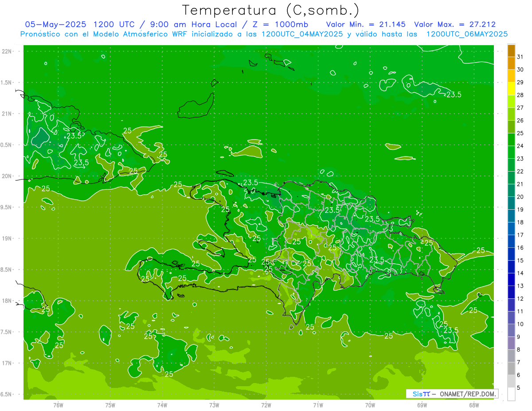Click the "17N" latitude axis label
532x411 pixels.
coord(7,363)
